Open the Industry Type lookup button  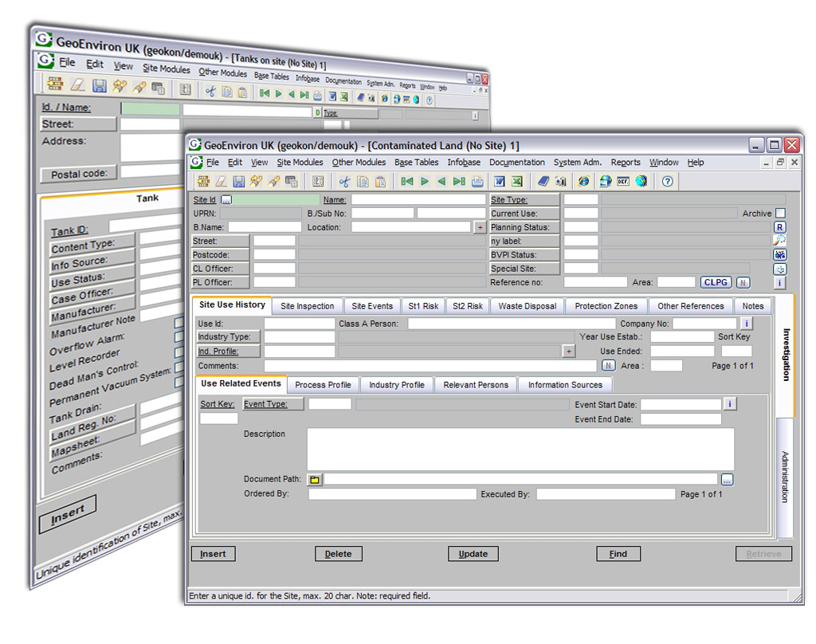coord(228,337)
